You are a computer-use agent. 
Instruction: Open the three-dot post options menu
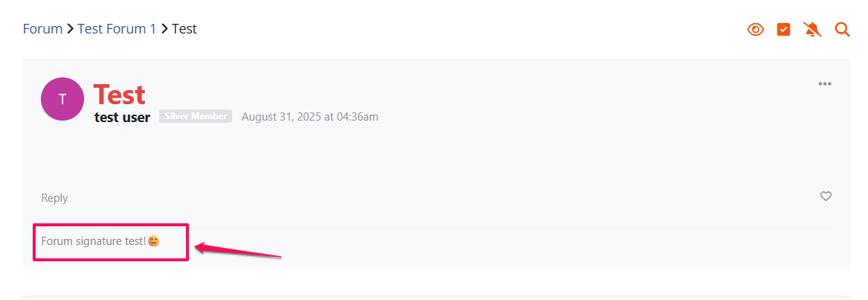[x=825, y=83]
